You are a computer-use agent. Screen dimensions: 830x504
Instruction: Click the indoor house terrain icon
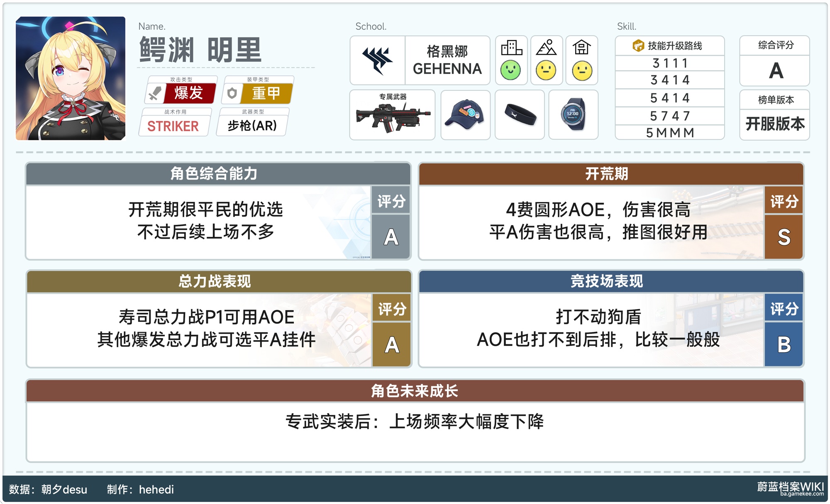pos(581,48)
